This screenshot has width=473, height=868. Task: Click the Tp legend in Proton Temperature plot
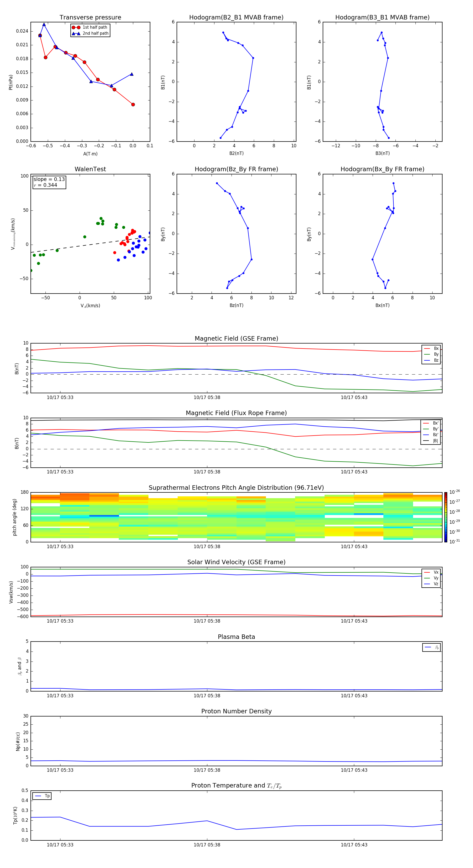[42, 796]
